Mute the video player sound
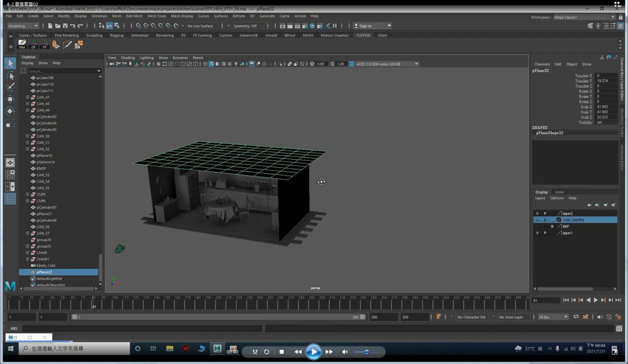The image size is (628, 364). click(345, 352)
